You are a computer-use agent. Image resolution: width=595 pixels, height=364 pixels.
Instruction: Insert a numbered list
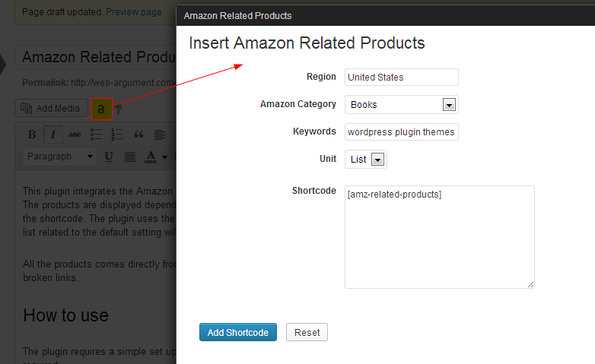tap(117, 135)
